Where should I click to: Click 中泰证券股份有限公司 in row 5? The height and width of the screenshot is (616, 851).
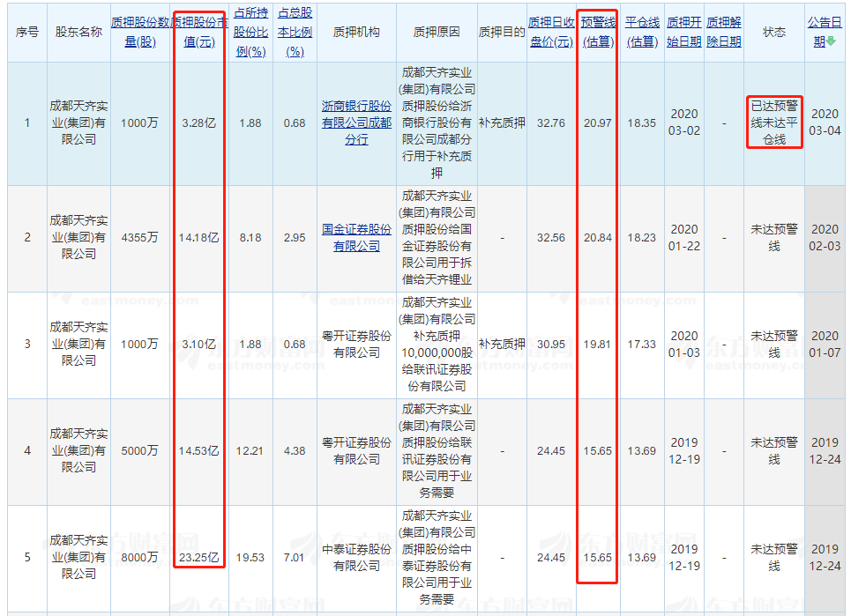(x=356, y=557)
